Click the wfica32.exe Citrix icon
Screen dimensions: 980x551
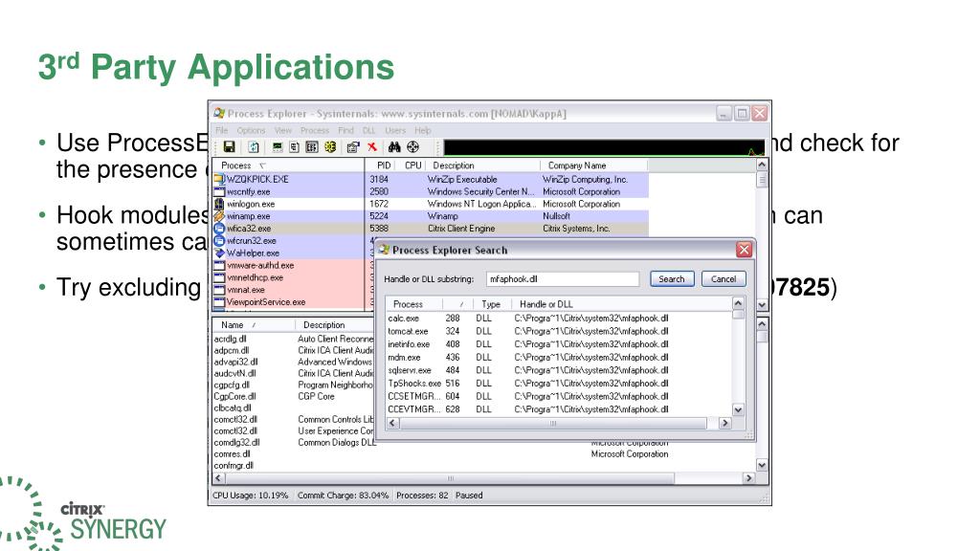tap(219, 229)
